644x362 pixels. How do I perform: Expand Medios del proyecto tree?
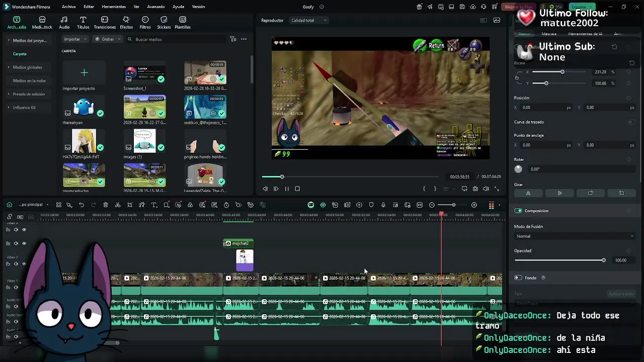[9, 40]
